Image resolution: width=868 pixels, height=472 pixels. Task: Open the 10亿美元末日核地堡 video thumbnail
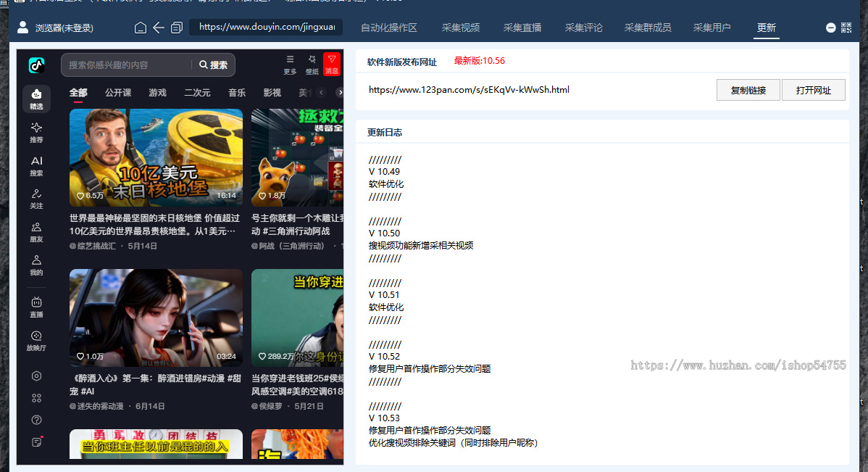(156, 157)
